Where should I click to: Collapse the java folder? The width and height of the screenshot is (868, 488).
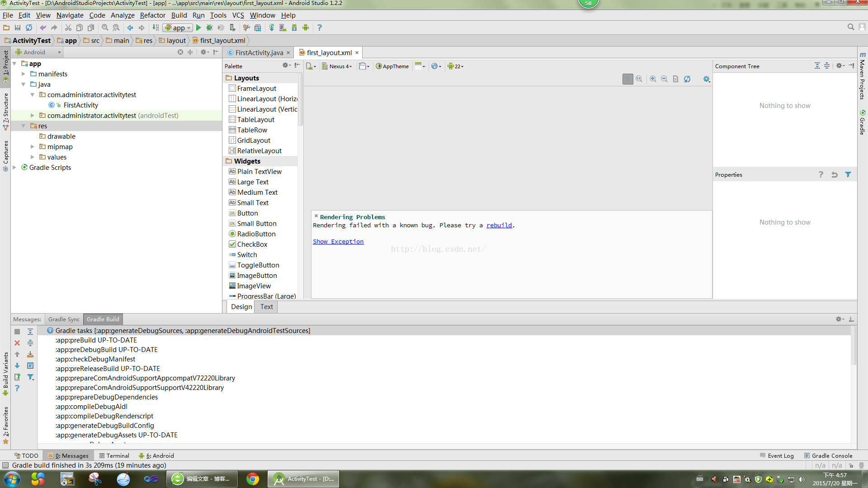pos(23,84)
